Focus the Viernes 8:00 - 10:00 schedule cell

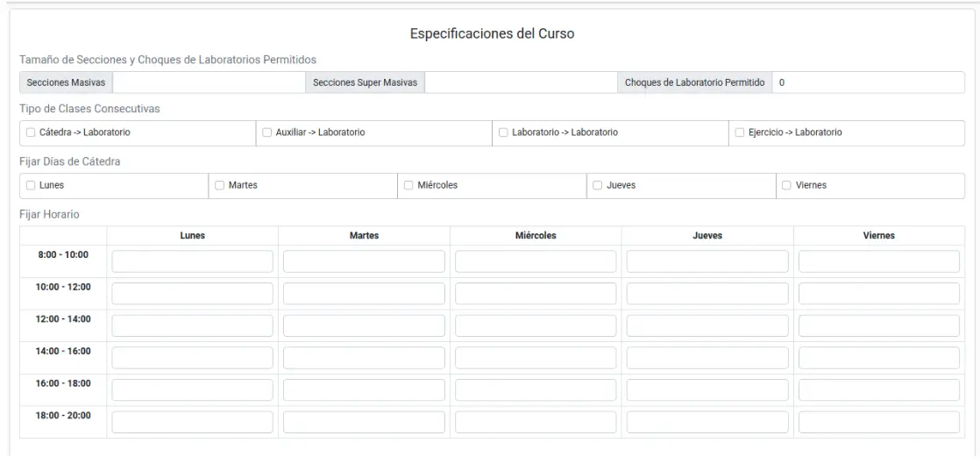click(x=878, y=261)
